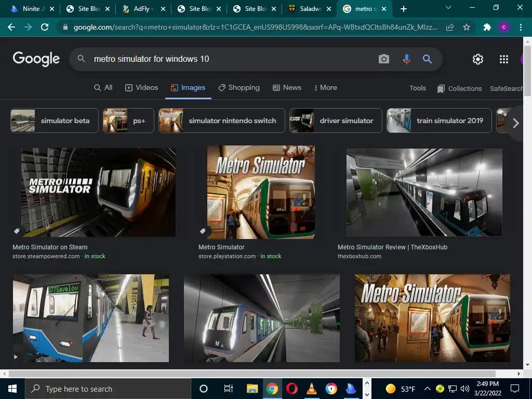Open the Metro Simulator on Steam link
The width and height of the screenshot is (532, 399).
50,247
